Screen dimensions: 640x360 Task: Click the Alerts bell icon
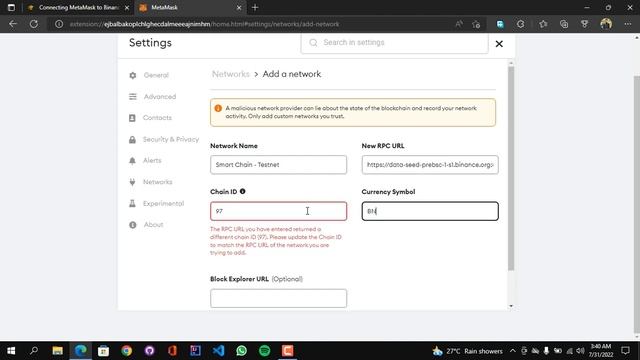point(132,161)
